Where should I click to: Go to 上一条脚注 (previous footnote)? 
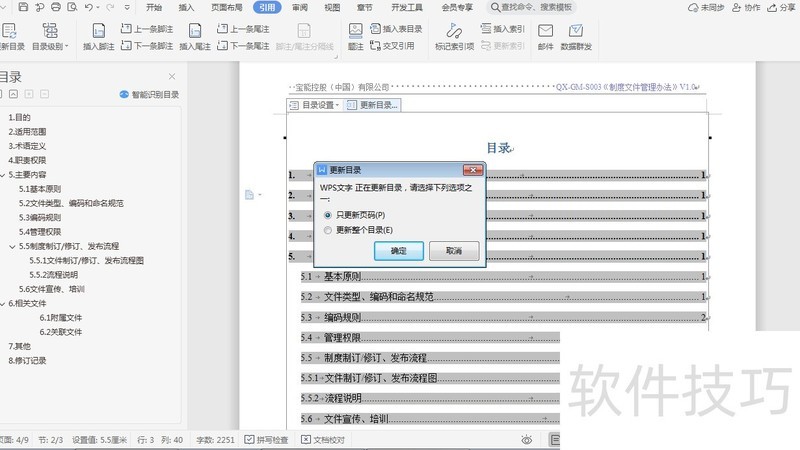coord(147,29)
